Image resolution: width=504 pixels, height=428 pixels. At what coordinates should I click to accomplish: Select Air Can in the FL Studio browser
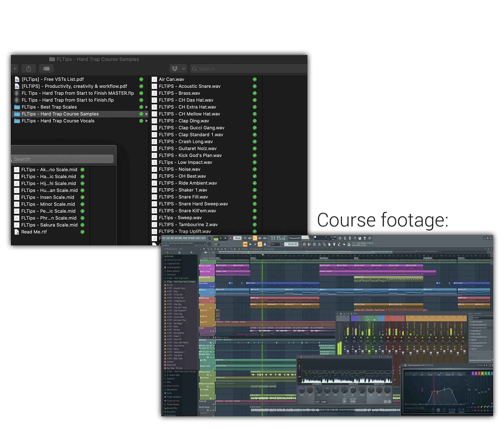[x=170, y=285]
